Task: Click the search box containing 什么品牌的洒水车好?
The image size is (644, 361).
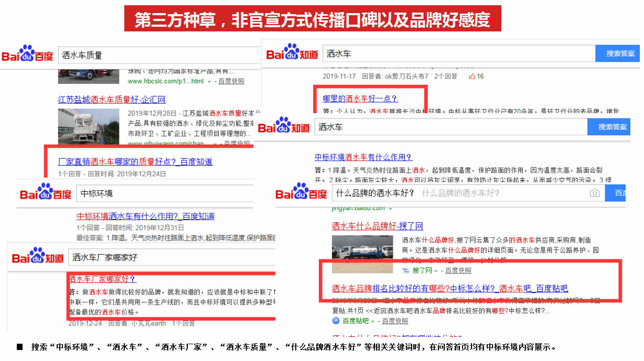Action: click(468, 193)
